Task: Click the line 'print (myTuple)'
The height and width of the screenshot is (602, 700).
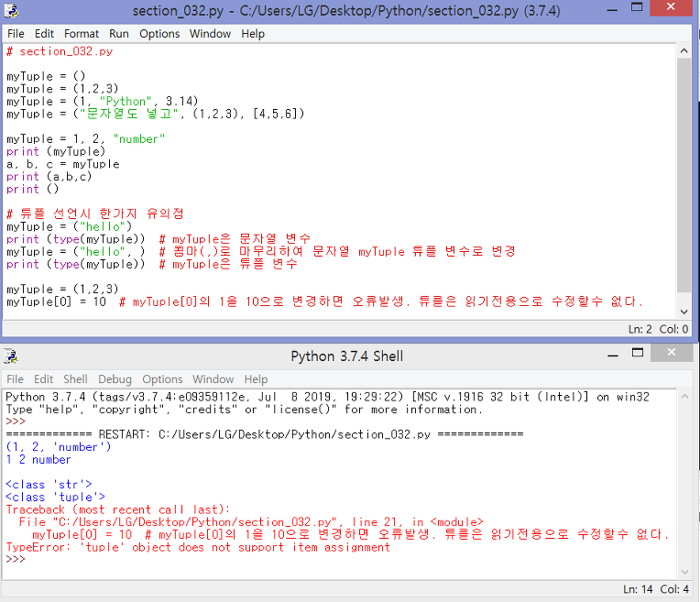Action: click(56, 151)
